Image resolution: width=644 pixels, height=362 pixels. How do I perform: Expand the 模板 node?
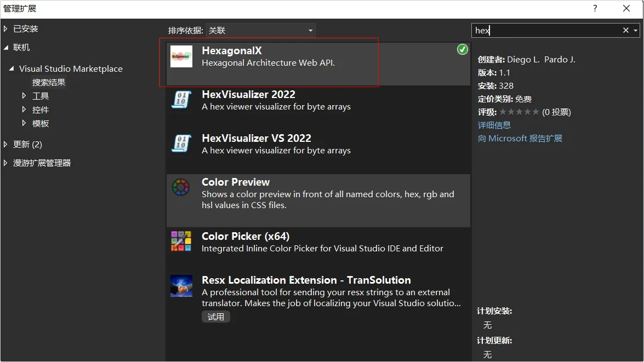(x=24, y=123)
